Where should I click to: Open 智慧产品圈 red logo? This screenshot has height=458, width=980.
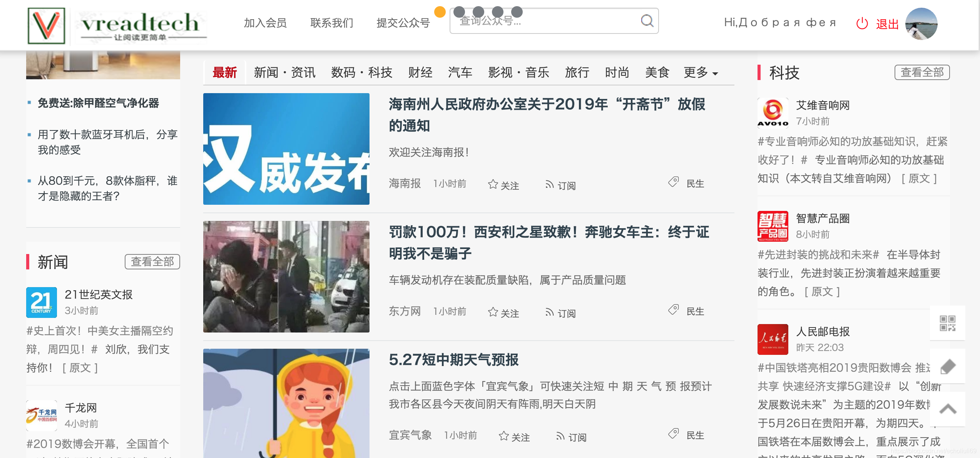pyautogui.click(x=773, y=226)
